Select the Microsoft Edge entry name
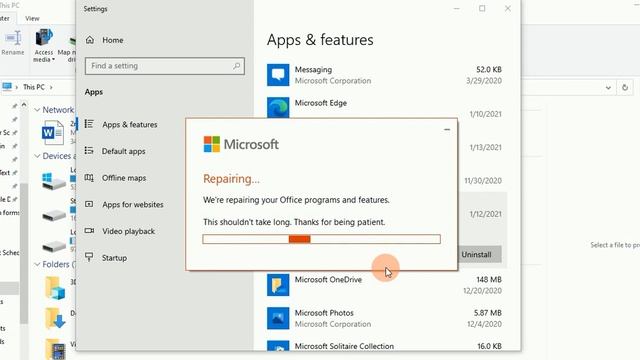 pyautogui.click(x=320, y=103)
